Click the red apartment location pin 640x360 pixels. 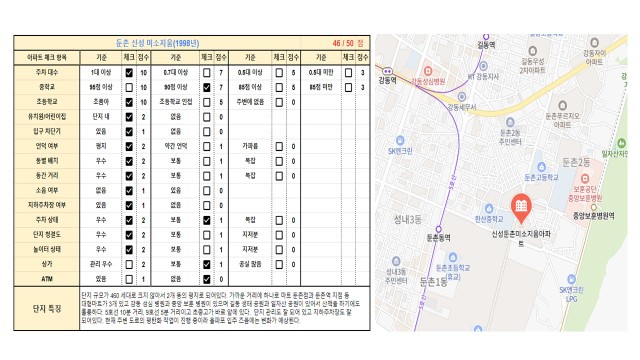click(521, 207)
